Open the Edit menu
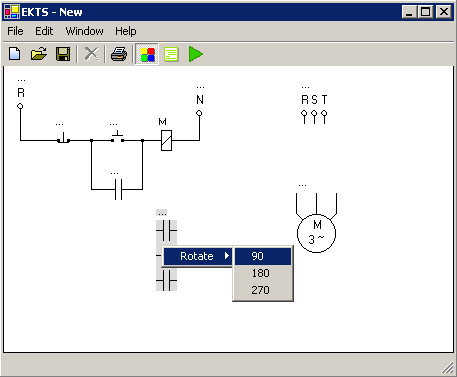Screen dimensions: 457x377 [x=44, y=31]
